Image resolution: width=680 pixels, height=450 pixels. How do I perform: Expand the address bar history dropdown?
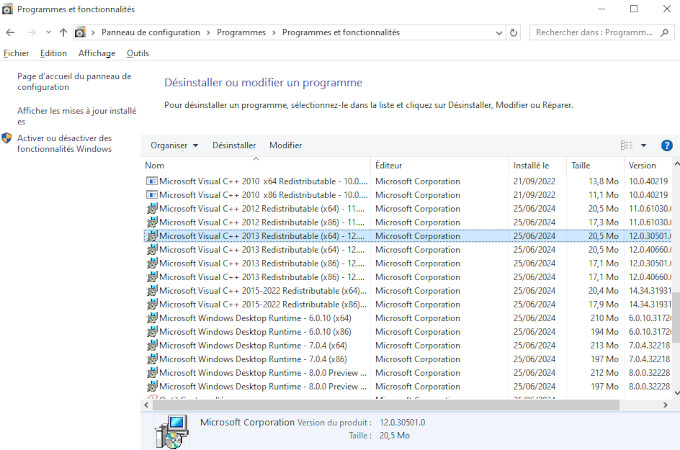(x=499, y=33)
